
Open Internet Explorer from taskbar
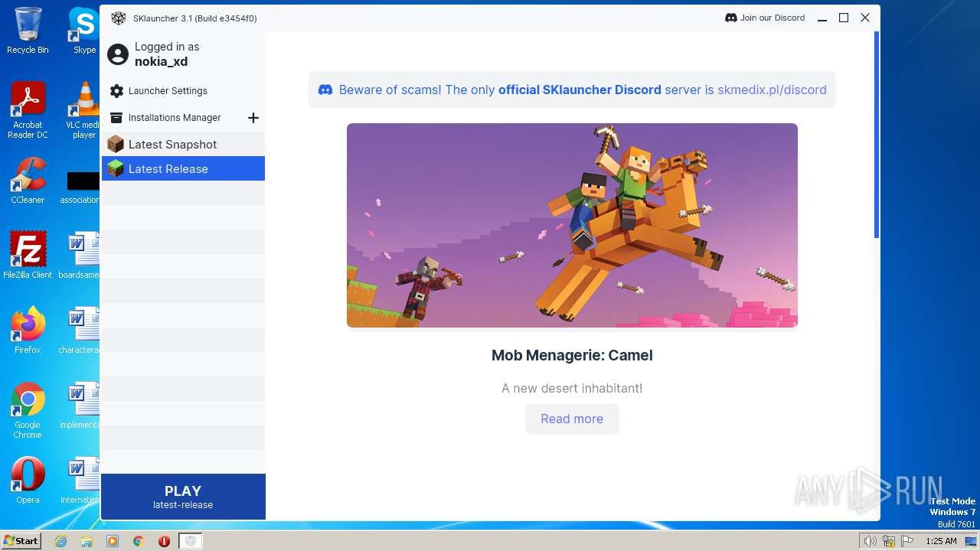coord(60,541)
